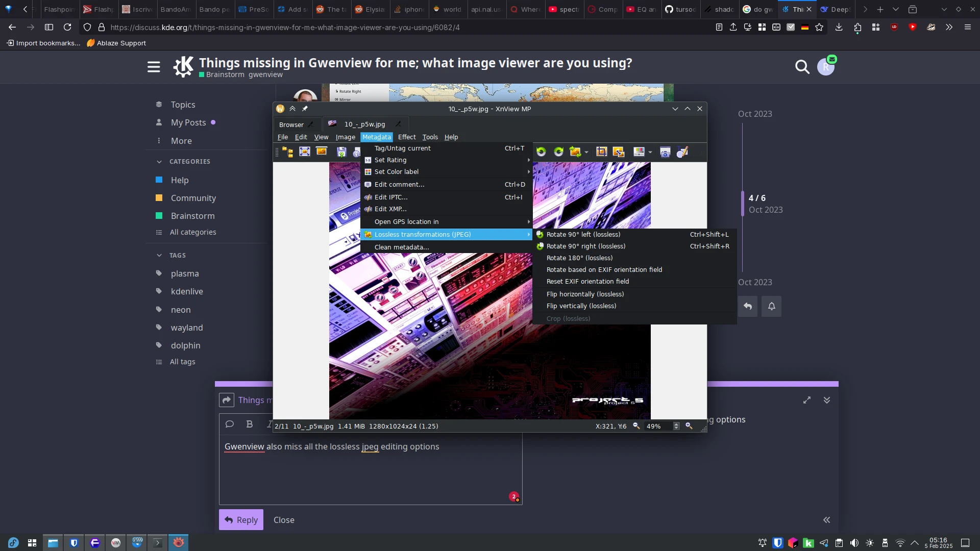Open the wayland tag
This screenshot has height=551, width=980.
[187, 328]
